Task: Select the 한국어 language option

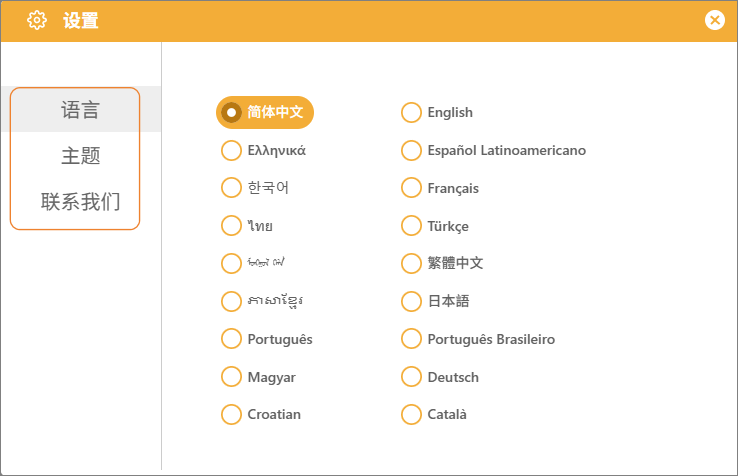Action: click(x=231, y=187)
